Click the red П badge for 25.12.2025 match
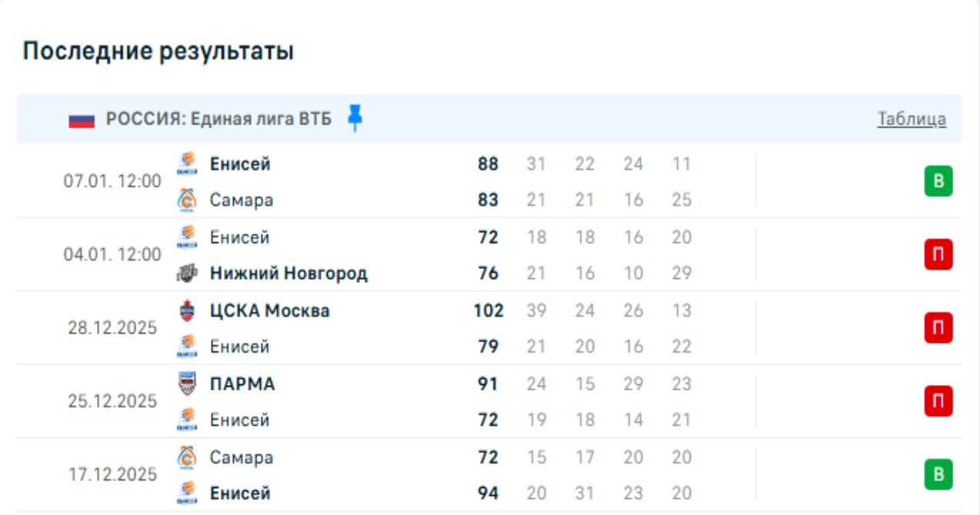 (938, 401)
